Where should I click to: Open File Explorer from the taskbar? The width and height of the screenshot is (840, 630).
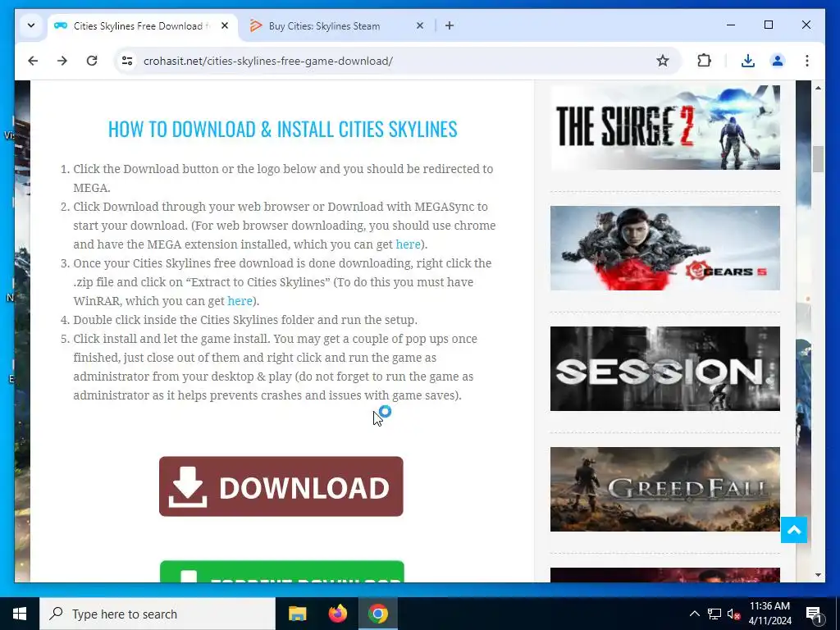pyautogui.click(x=297, y=614)
